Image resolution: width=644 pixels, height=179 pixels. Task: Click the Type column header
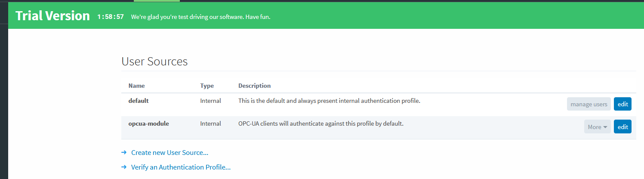tap(207, 86)
